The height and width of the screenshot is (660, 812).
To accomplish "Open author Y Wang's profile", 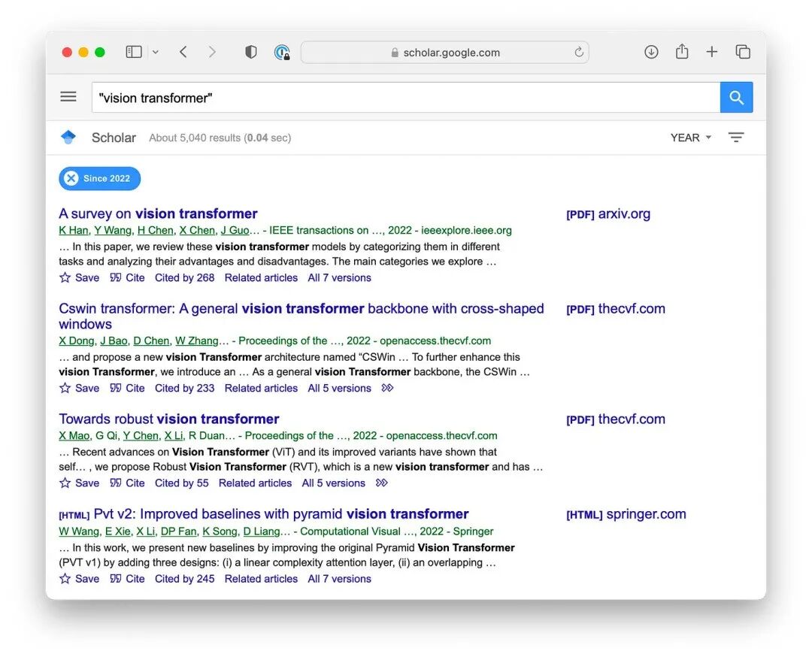I will click(113, 230).
